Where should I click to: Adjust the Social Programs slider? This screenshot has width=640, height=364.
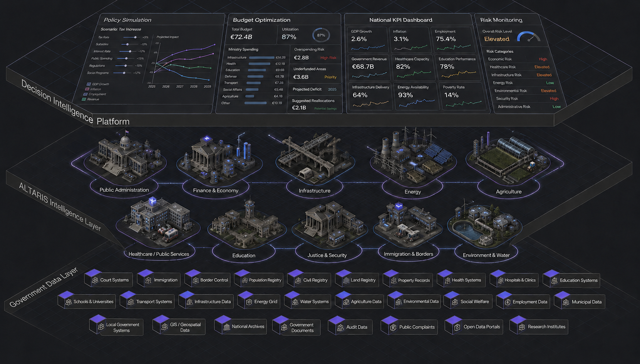122,73
